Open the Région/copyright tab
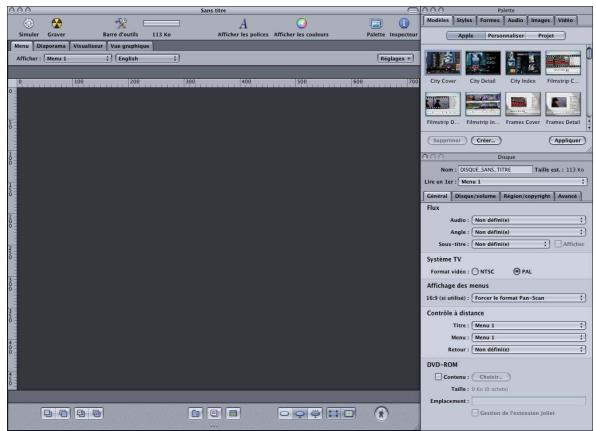This screenshot has height=431, width=596. point(526,196)
